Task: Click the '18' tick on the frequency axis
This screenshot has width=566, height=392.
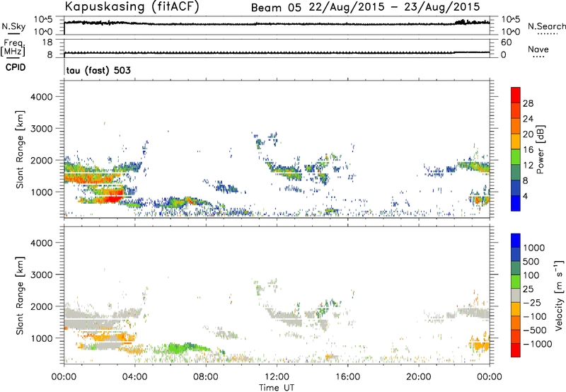Action: (x=47, y=42)
